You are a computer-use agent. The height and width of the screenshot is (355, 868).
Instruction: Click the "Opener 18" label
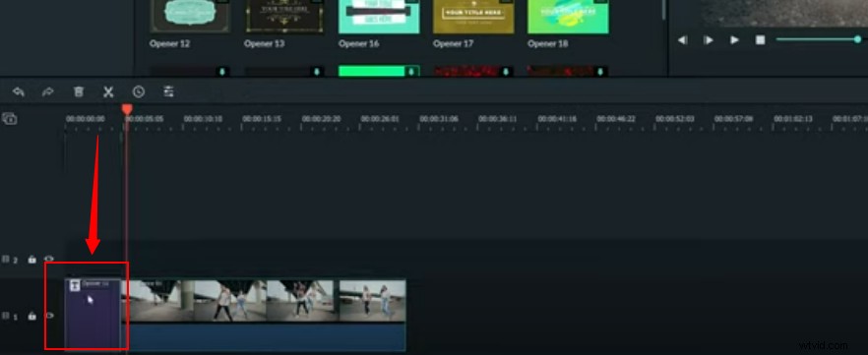click(x=547, y=43)
